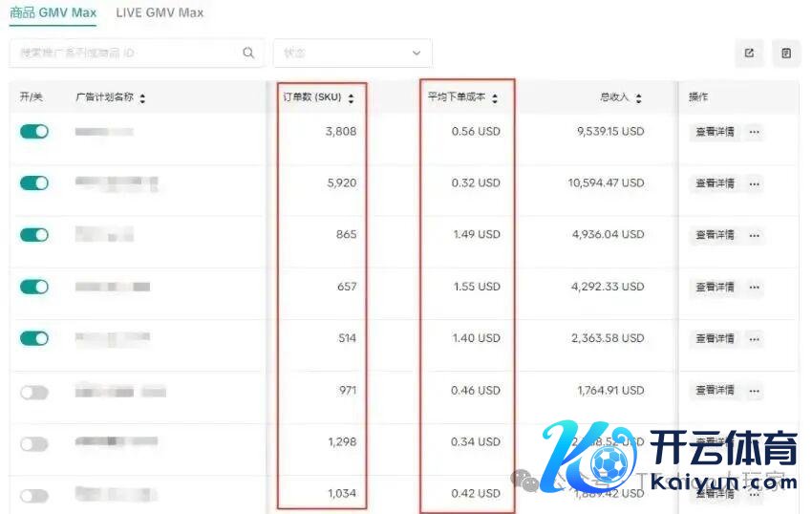Sort by 广告计划名称 column arrows
This screenshot has height=514, width=812.
pyautogui.click(x=142, y=98)
